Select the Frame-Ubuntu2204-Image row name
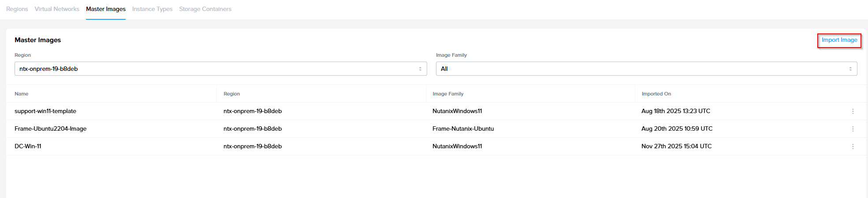 tap(50, 129)
